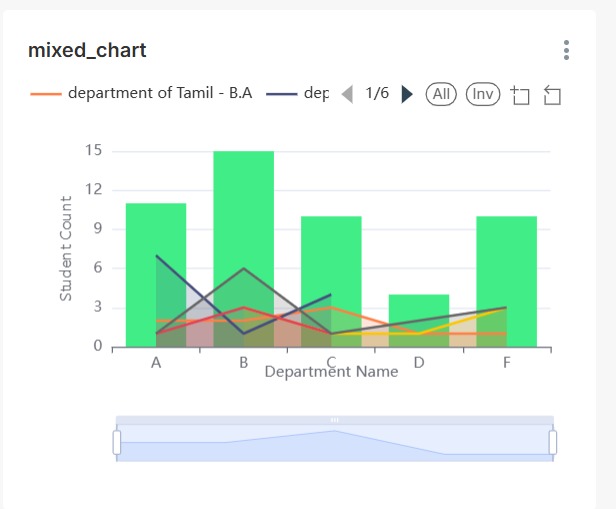Open the mixed_chart three-dot options menu
616x509 pixels.
click(x=566, y=50)
